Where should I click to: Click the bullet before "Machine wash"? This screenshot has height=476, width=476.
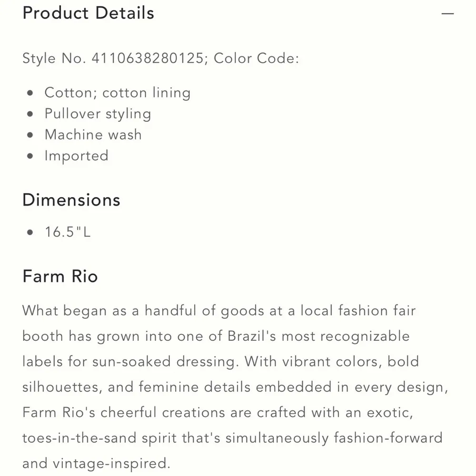pos(31,135)
